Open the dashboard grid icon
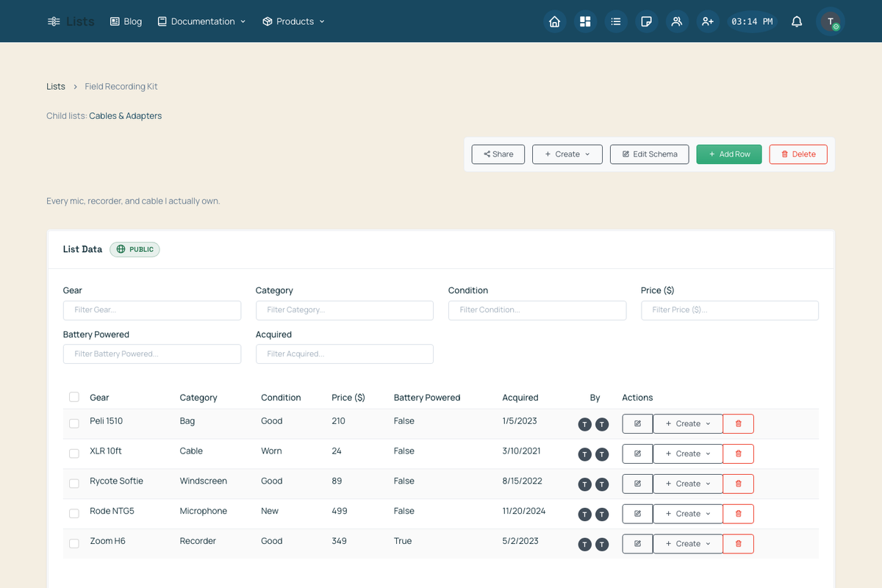 (x=585, y=21)
